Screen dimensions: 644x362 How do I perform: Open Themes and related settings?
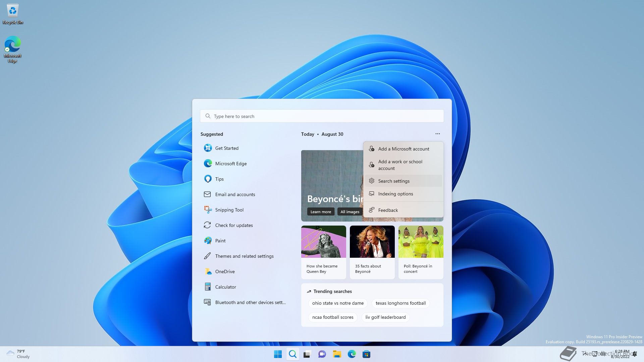tap(247, 256)
